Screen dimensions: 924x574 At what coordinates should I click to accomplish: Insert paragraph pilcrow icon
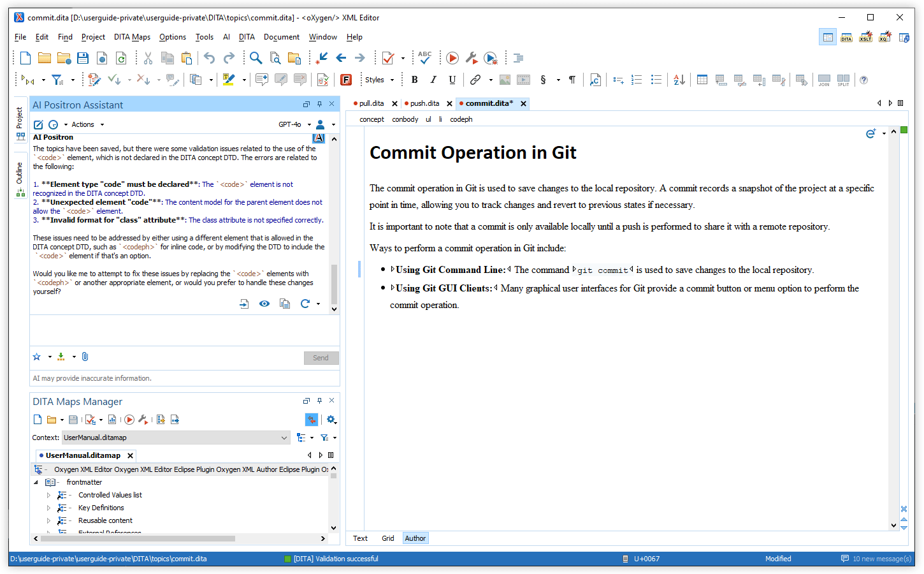tap(572, 80)
